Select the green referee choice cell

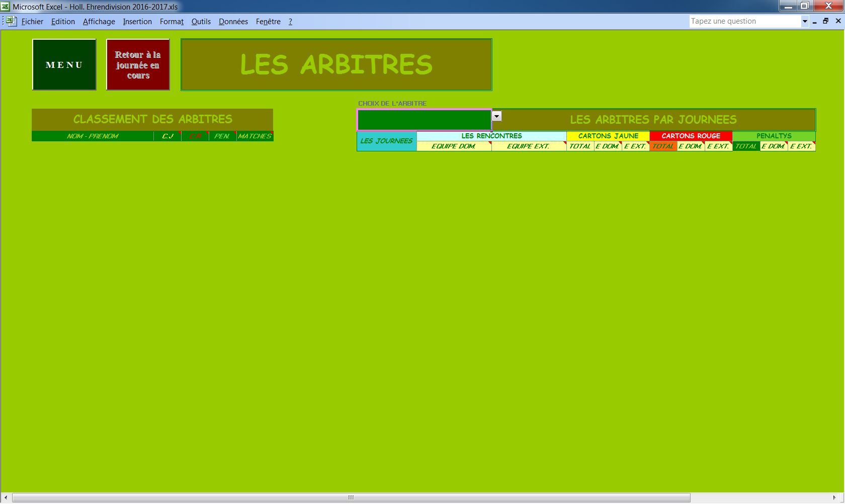coord(424,120)
